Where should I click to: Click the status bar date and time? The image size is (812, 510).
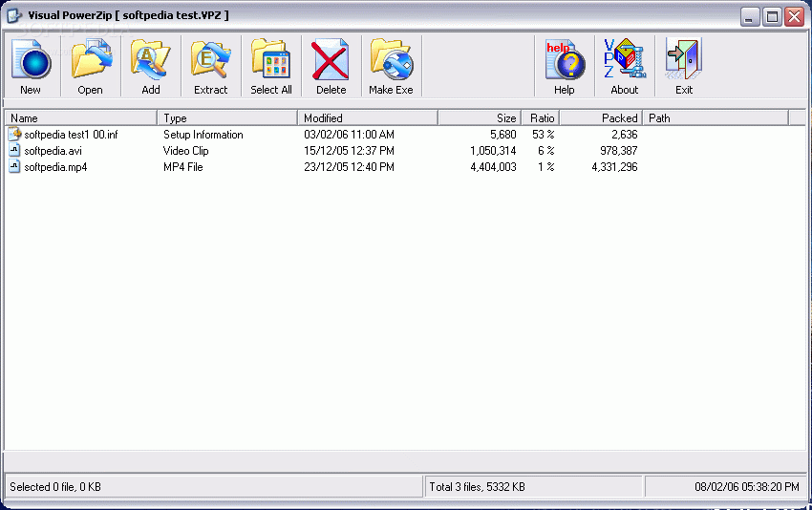(747, 487)
